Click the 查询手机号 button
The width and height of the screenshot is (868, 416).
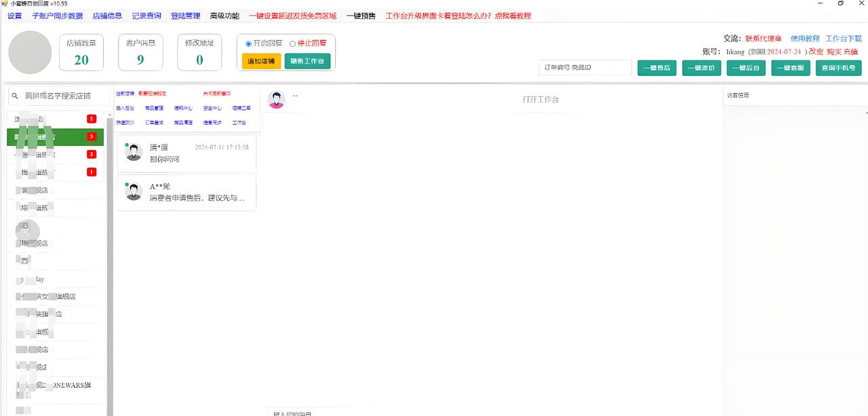click(838, 68)
